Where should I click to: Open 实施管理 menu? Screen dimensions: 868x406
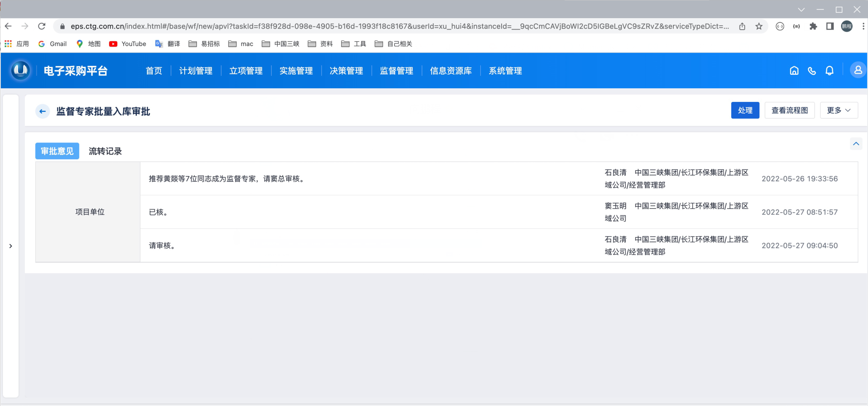click(296, 71)
